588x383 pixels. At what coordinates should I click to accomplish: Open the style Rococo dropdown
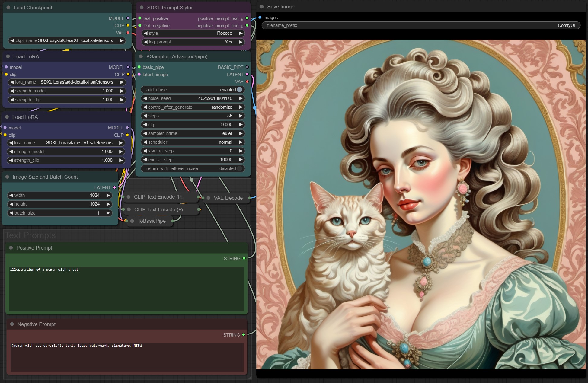[x=193, y=33]
